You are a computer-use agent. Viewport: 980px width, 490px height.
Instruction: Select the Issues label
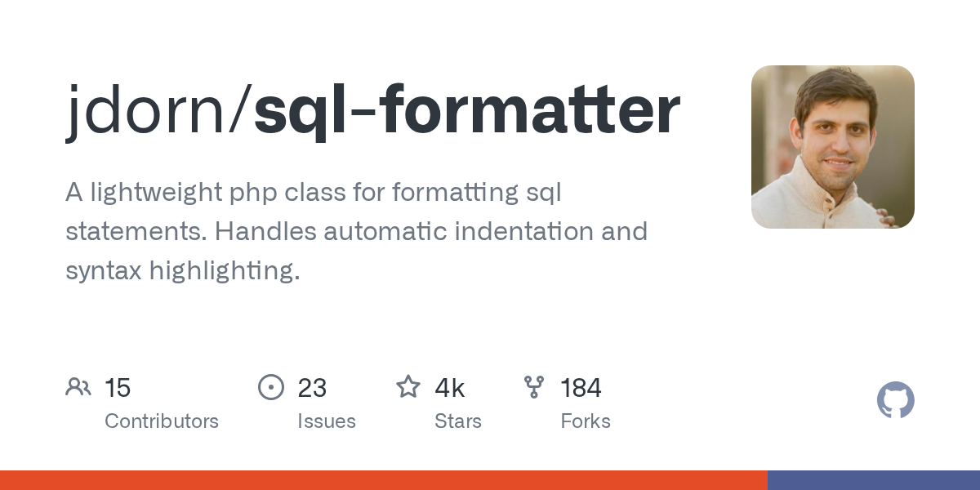tap(327, 421)
